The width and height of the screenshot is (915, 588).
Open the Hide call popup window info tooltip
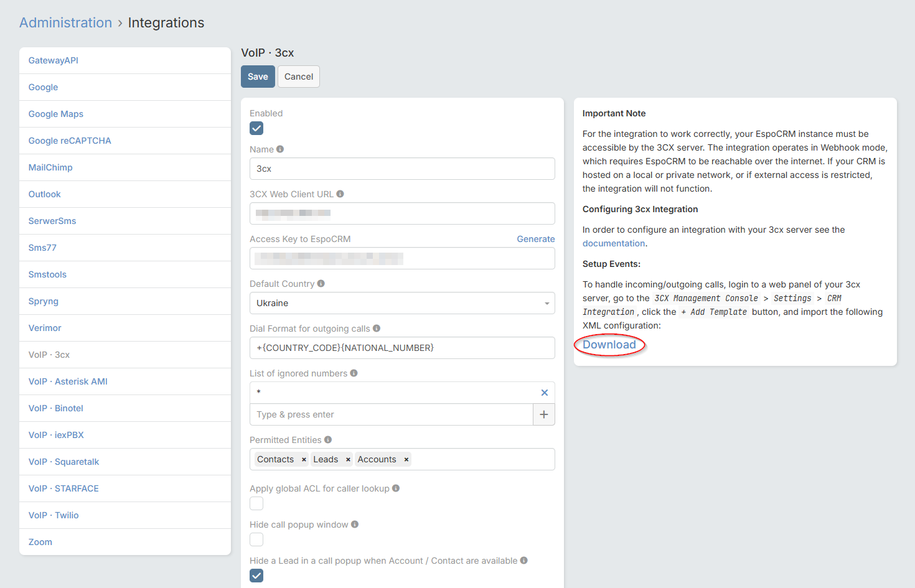(355, 524)
